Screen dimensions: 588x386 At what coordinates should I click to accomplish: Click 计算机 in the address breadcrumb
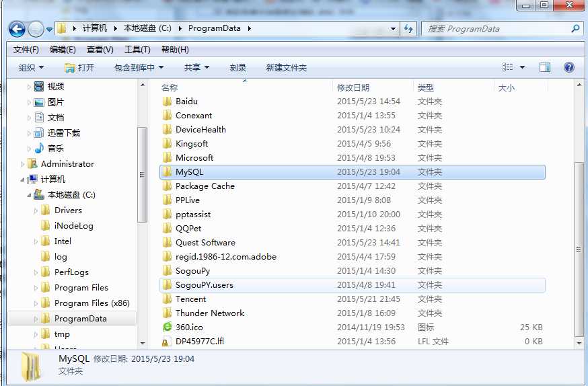click(94, 28)
